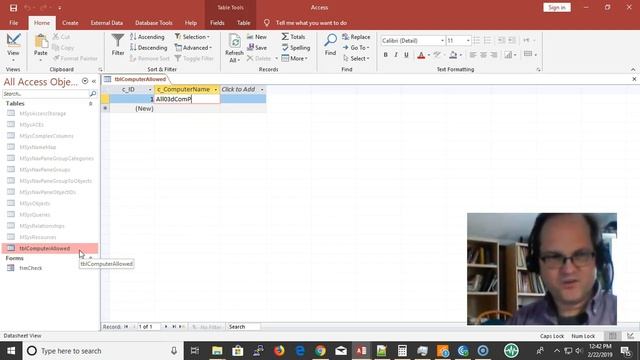
Task: Click the Refresh All icon
Action: pos(234,41)
